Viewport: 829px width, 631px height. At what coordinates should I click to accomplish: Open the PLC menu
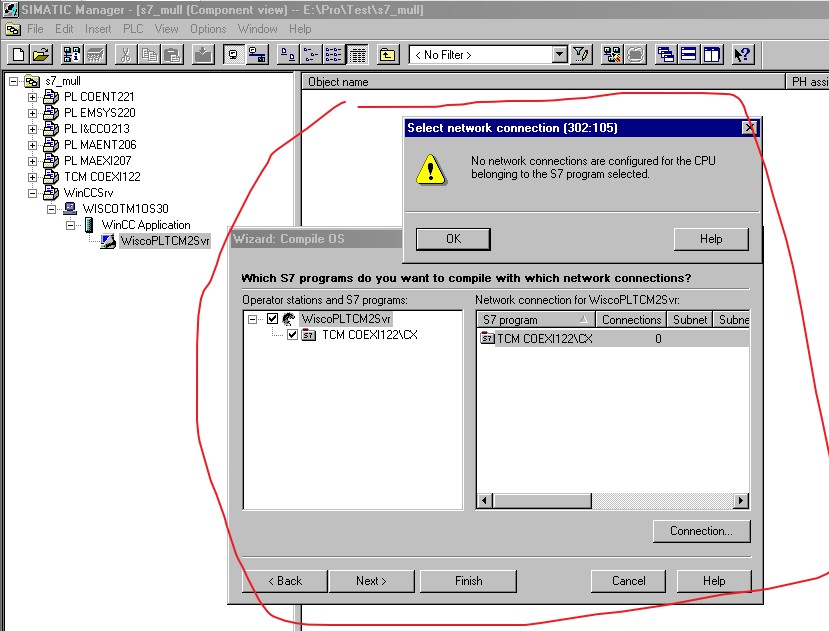coord(133,29)
